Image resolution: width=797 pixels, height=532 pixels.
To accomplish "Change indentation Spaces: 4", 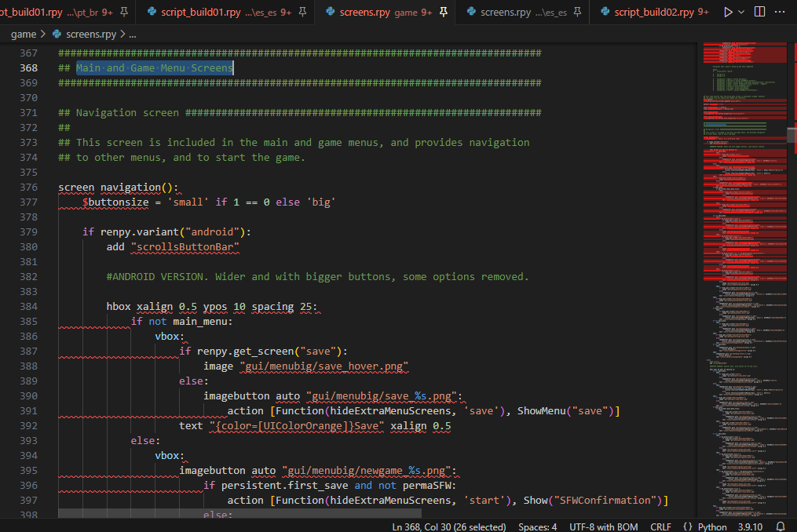I will click(x=537, y=527).
